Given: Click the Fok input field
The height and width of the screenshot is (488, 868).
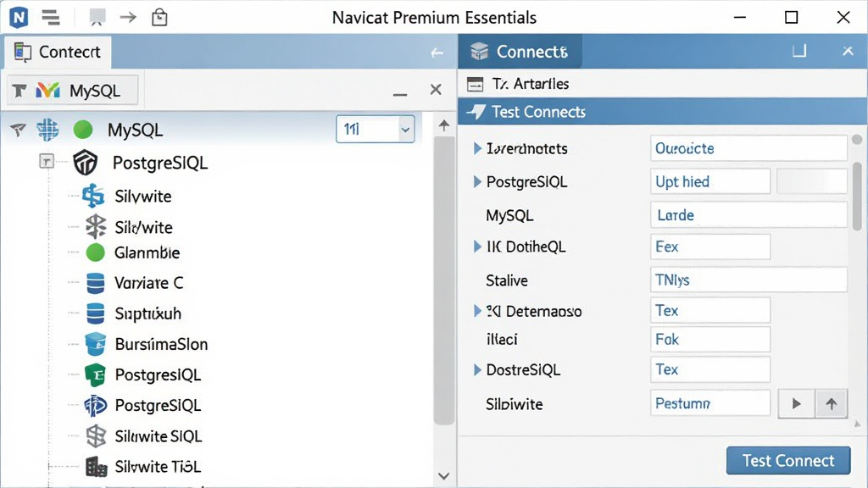Looking at the screenshot, I should tap(710, 339).
